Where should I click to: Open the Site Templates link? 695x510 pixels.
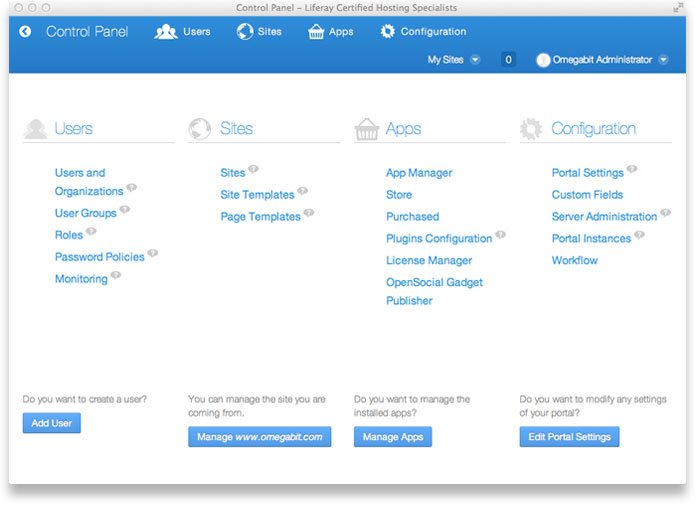click(258, 195)
